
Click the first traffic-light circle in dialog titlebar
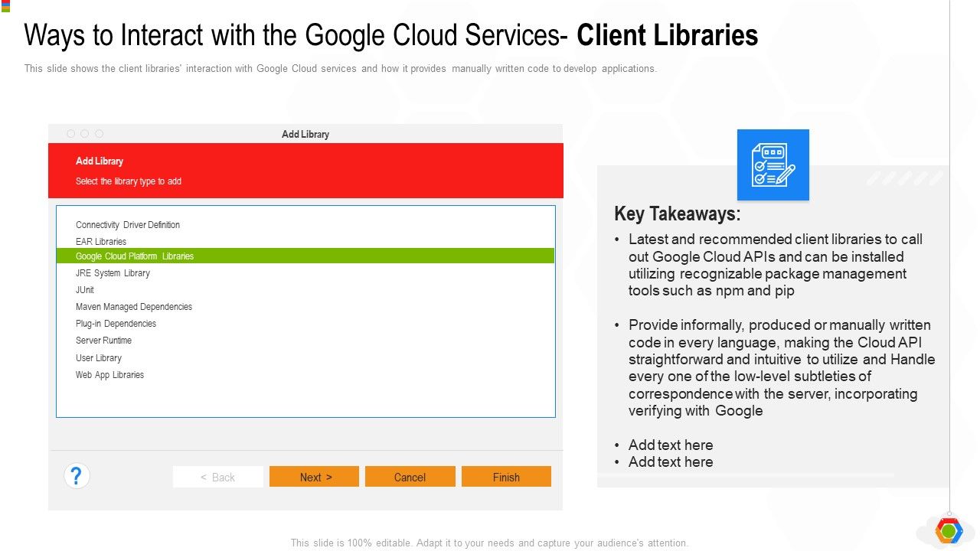[70, 132]
